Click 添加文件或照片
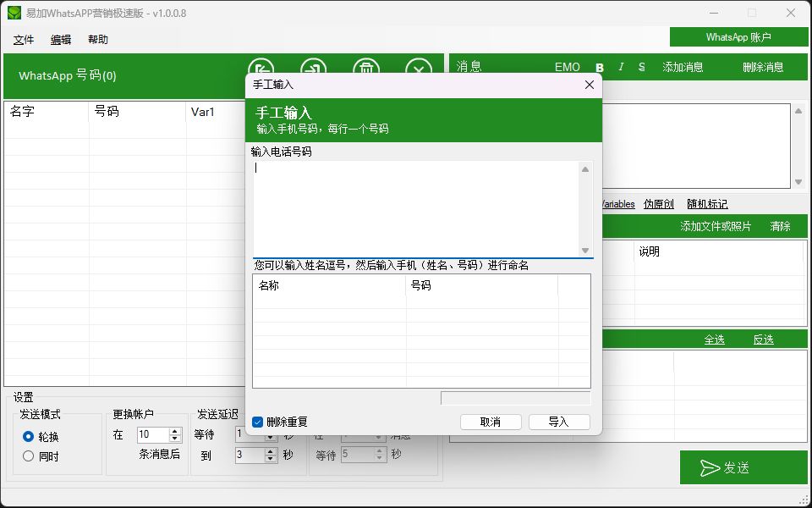The image size is (812, 508). (x=716, y=226)
